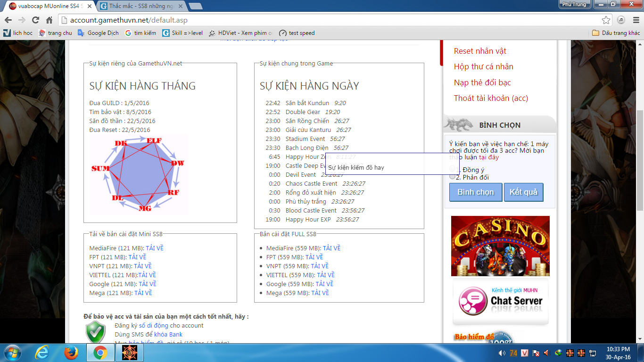Reload the page with refresh icon
Screen dimensions: 644x362
click(35, 20)
